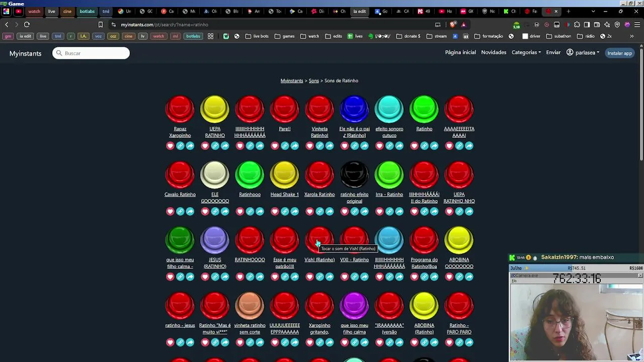Copy link icon under "Pare!!"

pos(285,146)
